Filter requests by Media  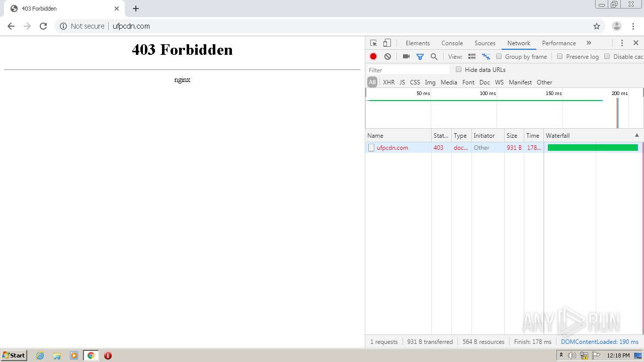[449, 82]
